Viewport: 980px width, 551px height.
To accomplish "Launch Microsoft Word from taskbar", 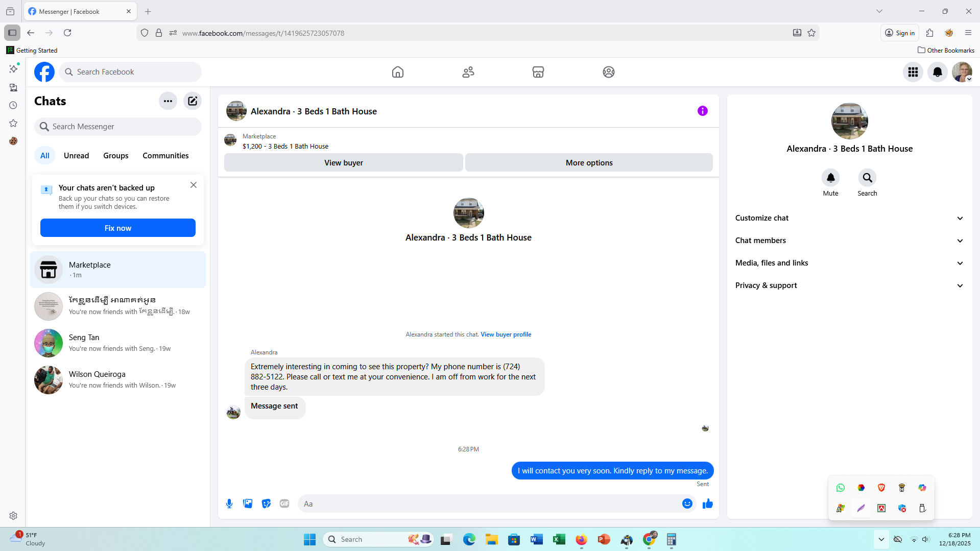I will [536, 539].
